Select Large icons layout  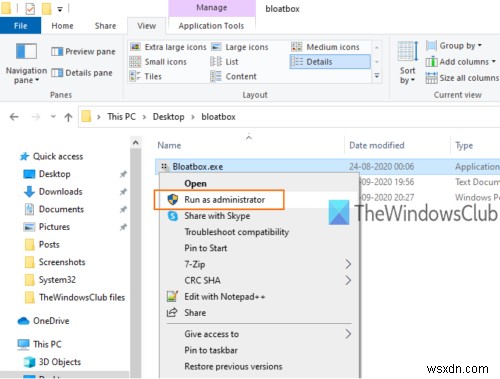[240, 47]
